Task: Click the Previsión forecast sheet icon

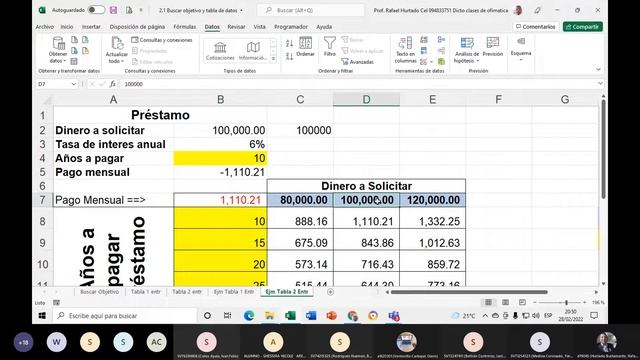Action: [x=493, y=47]
